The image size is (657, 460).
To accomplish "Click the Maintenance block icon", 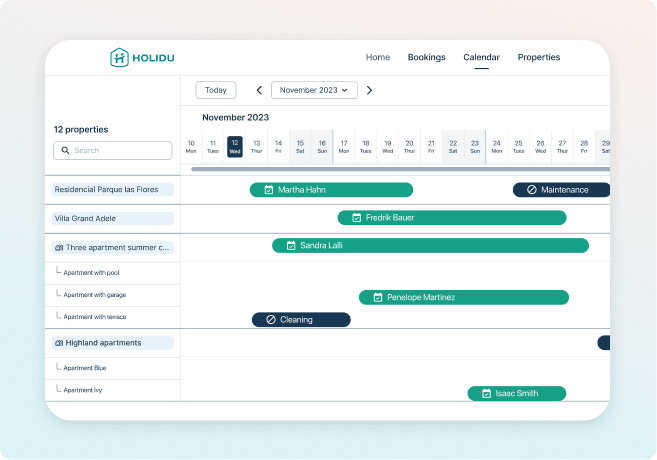I will coord(531,190).
